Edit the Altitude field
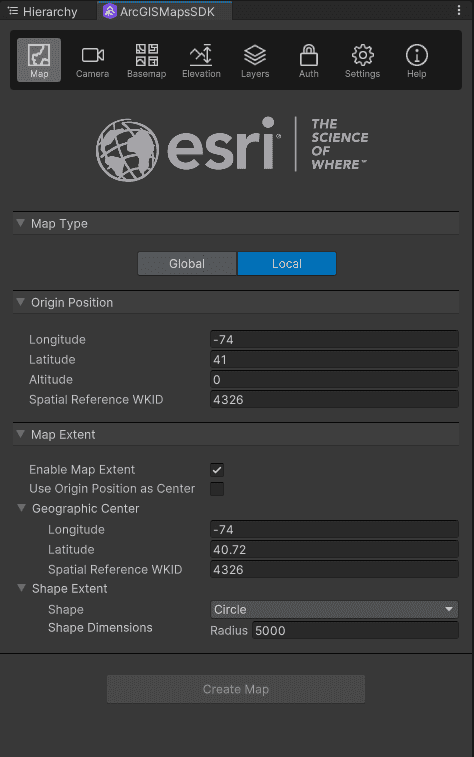The image size is (474, 757). 334,379
